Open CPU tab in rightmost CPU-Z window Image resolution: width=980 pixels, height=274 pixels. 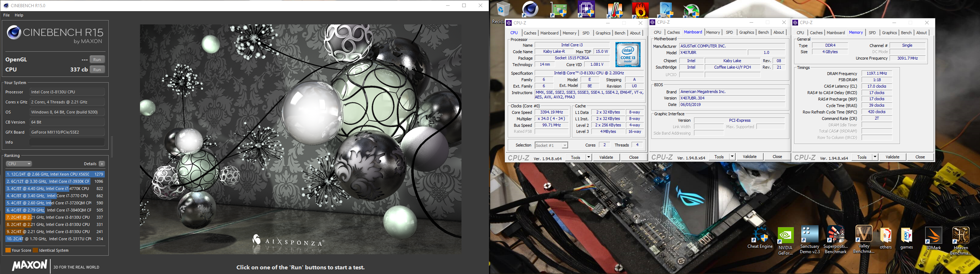point(800,33)
